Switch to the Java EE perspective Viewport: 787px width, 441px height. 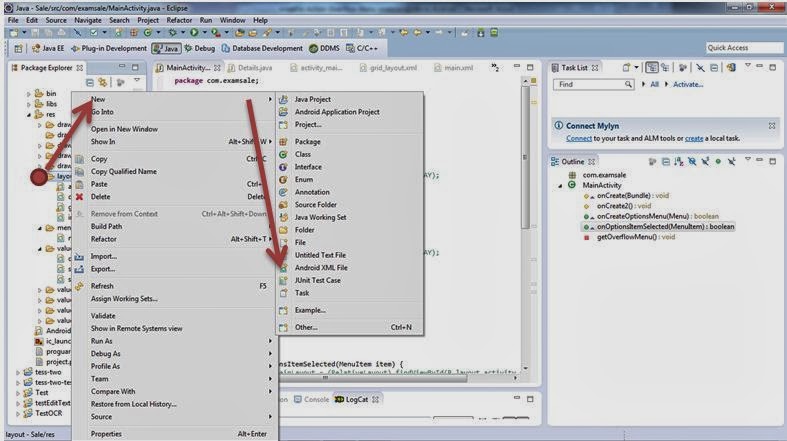48,48
